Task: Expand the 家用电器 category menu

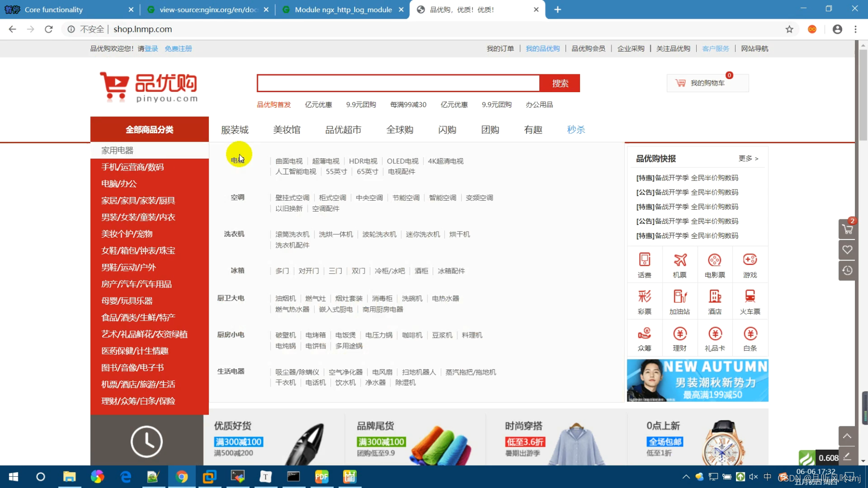Action: pyautogui.click(x=118, y=150)
